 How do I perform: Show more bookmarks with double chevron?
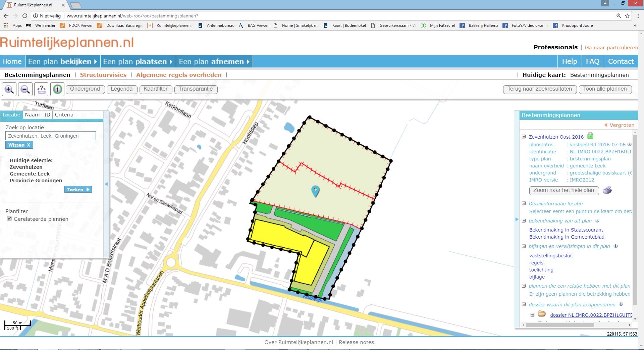pos(635,26)
